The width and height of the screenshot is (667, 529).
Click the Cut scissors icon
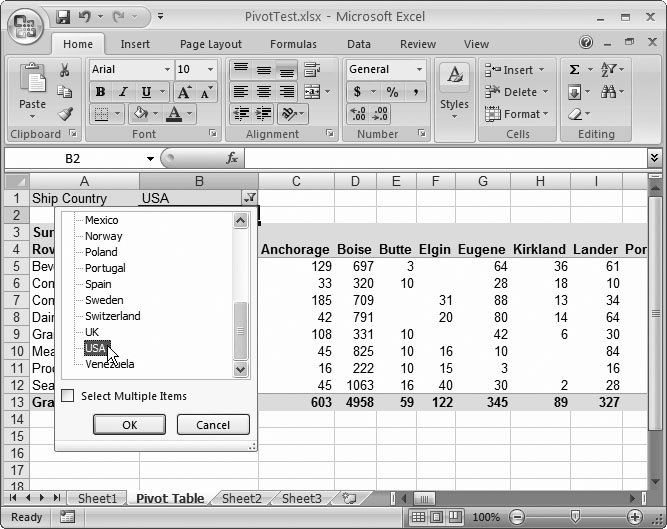65,70
